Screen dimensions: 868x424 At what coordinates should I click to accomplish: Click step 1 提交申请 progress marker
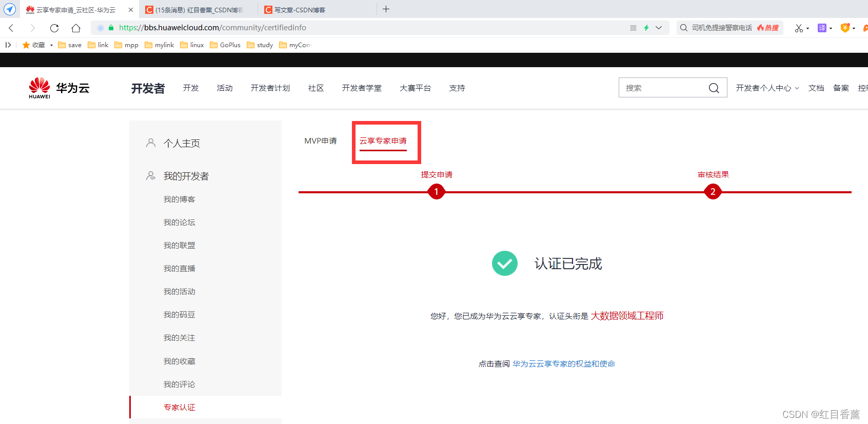pos(436,192)
